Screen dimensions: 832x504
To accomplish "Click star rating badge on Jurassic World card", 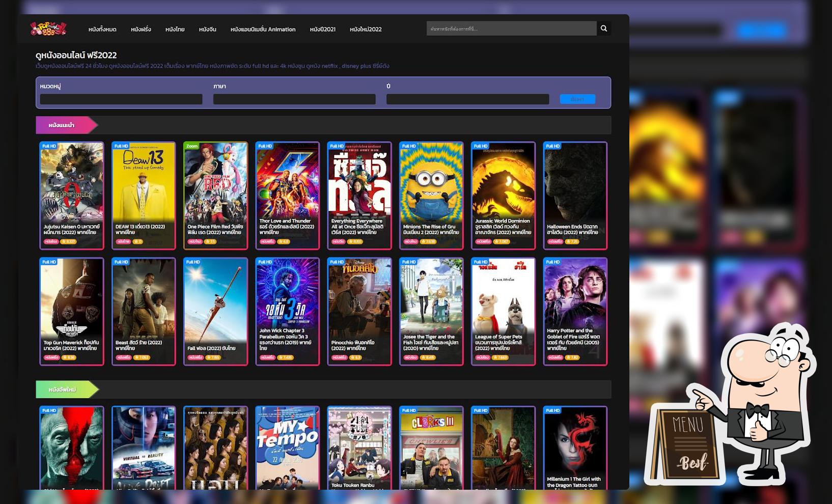I will [x=502, y=242].
